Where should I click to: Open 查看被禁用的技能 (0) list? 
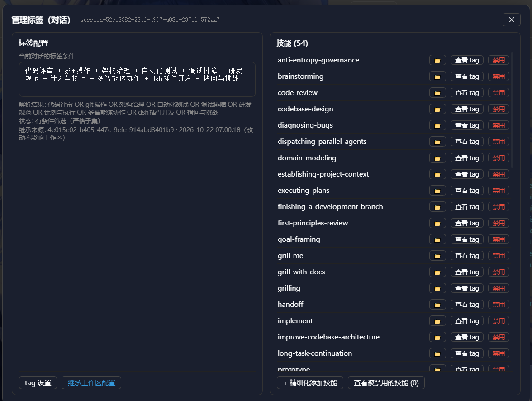386,382
